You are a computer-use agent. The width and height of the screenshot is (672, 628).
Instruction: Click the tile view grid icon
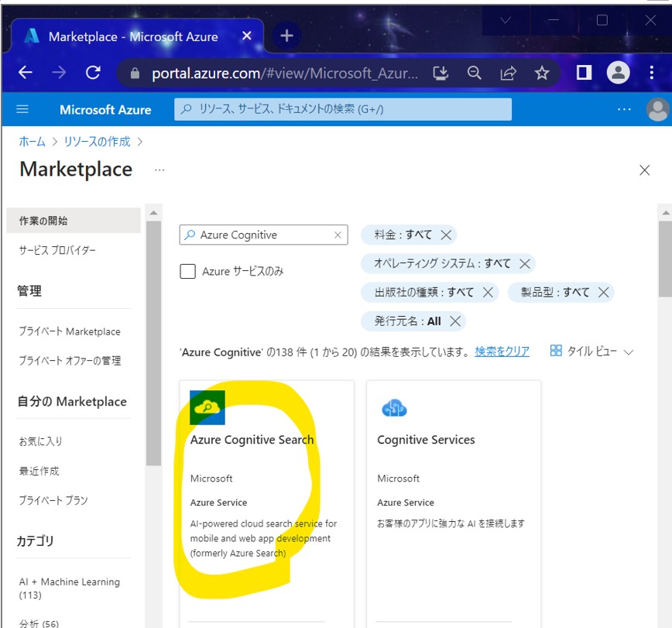tap(556, 351)
